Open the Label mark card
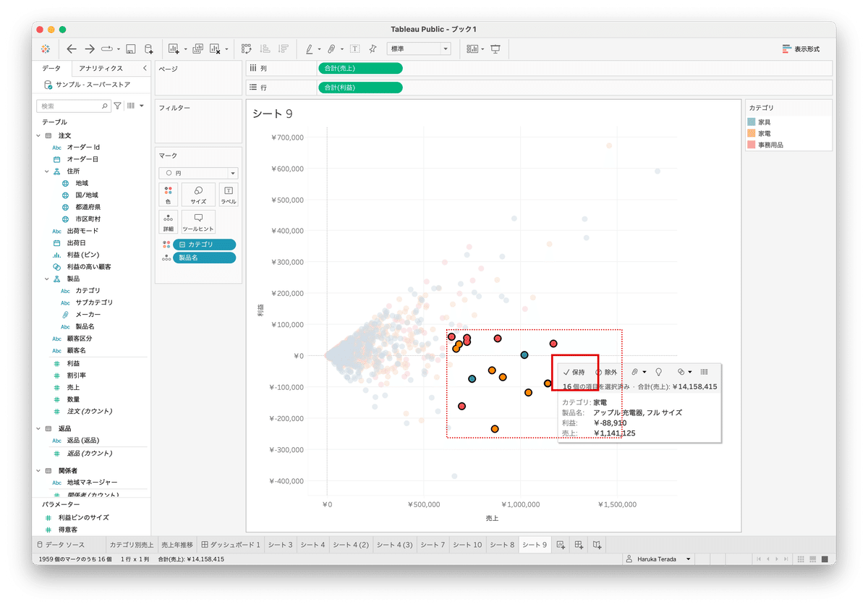Image resolution: width=868 pixels, height=607 pixels. (228, 195)
